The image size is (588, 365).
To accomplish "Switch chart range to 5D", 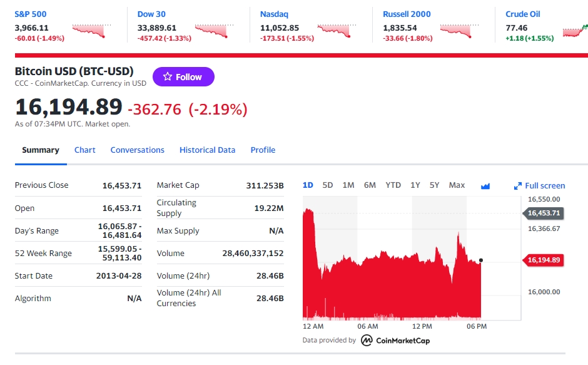I will [x=328, y=185].
